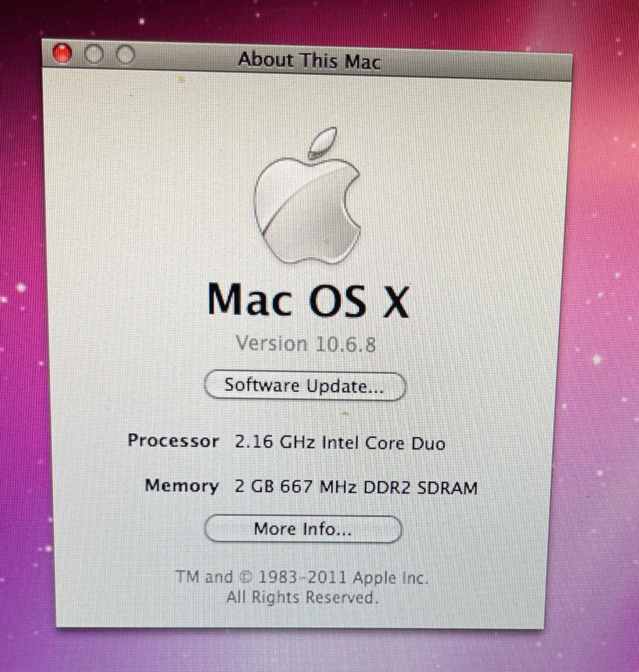Click the greyed zoom button in title bar
Viewport: 639px width, 672px height.
(x=125, y=55)
